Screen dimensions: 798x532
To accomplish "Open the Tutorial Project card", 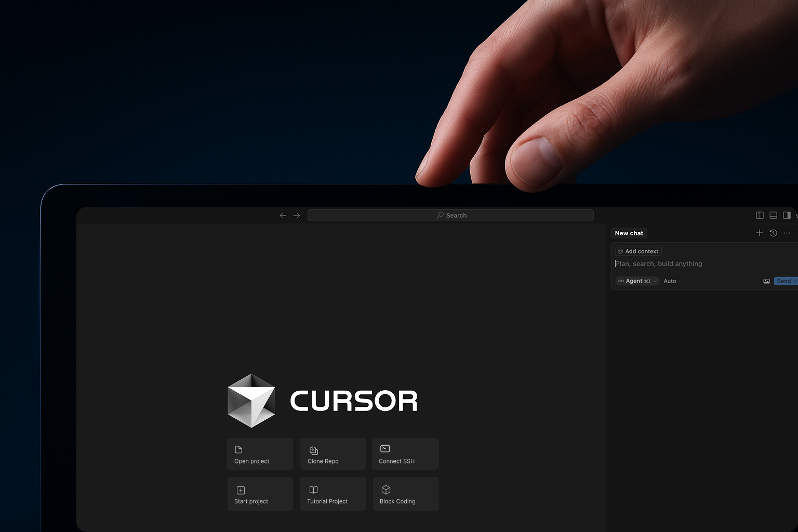I will click(x=333, y=494).
